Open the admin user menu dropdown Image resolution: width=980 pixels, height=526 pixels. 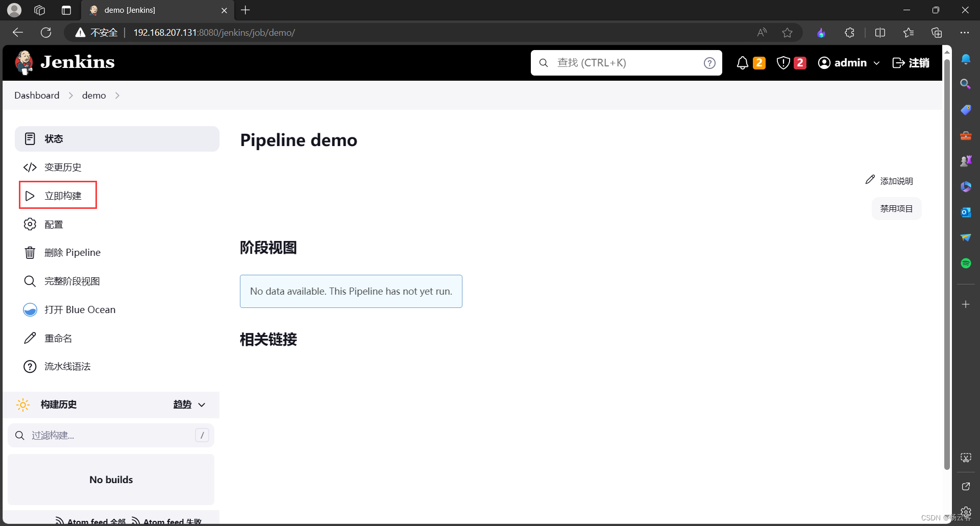pos(849,63)
